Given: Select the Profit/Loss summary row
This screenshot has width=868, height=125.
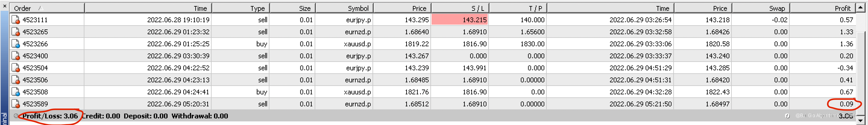Looking at the screenshot, I should (x=50, y=116).
